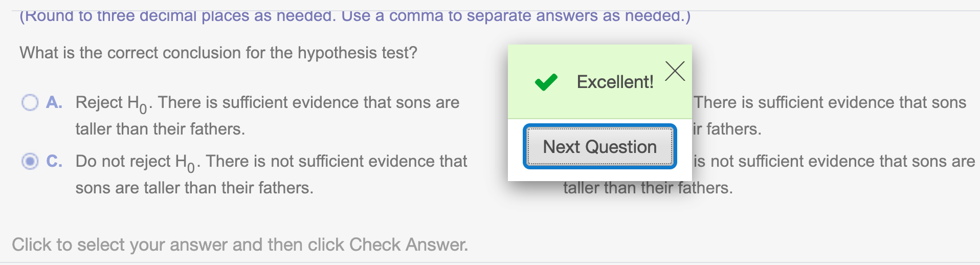
Task: Click right-side option 'is not sufficient evidence that sons are'
Action: click(834, 161)
